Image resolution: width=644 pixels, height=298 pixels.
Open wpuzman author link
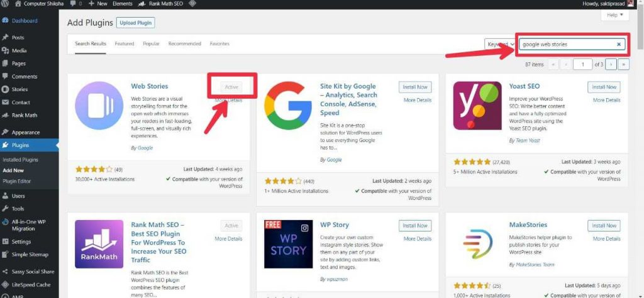click(x=336, y=279)
